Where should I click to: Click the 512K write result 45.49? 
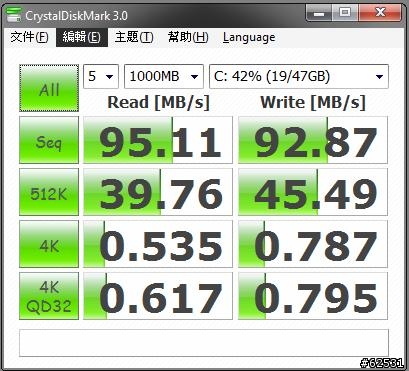pyautogui.click(x=313, y=192)
